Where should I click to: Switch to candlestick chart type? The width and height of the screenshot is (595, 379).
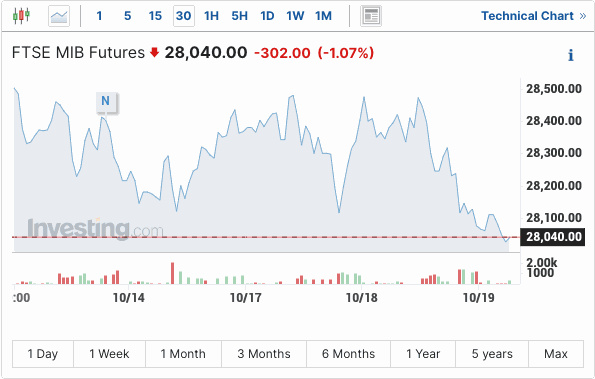[21, 16]
